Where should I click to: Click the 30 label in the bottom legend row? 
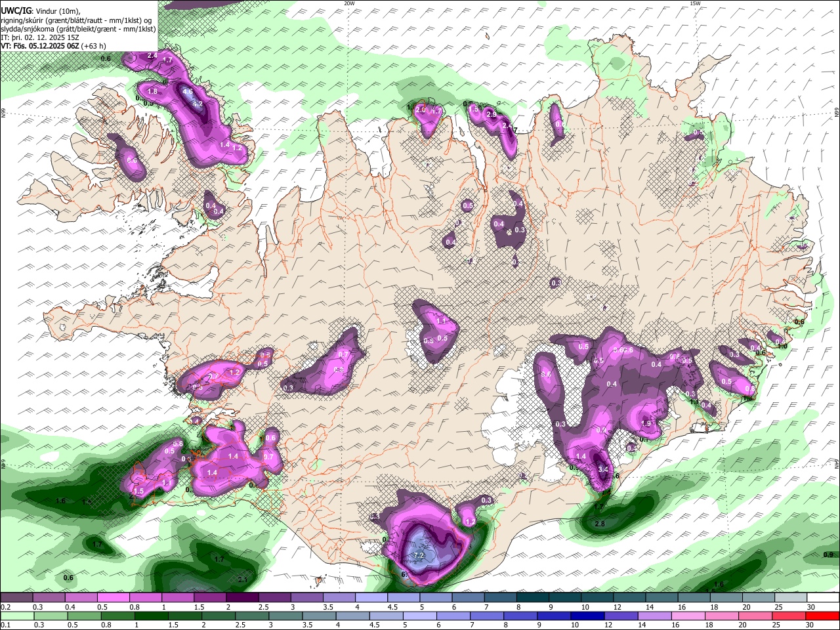click(x=811, y=625)
